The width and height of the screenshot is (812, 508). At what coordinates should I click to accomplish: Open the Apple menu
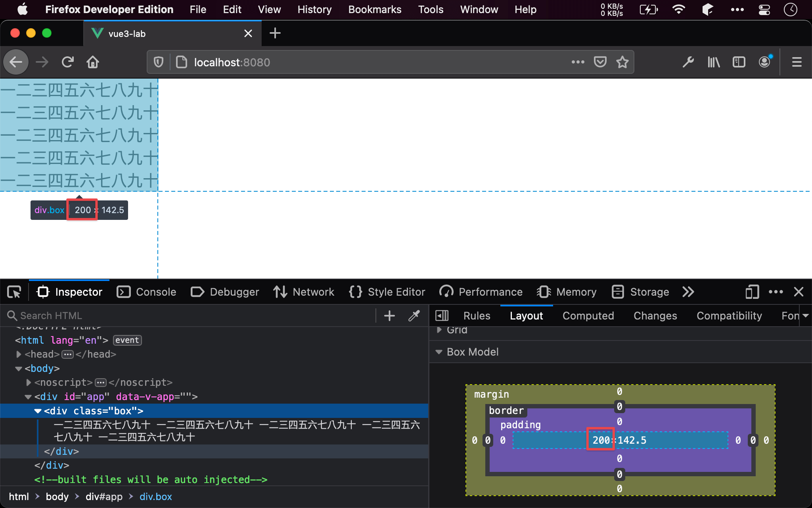23,10
